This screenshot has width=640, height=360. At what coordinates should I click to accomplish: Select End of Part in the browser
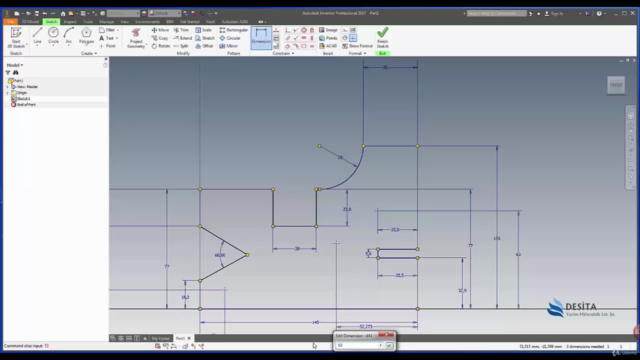(23, 105)
